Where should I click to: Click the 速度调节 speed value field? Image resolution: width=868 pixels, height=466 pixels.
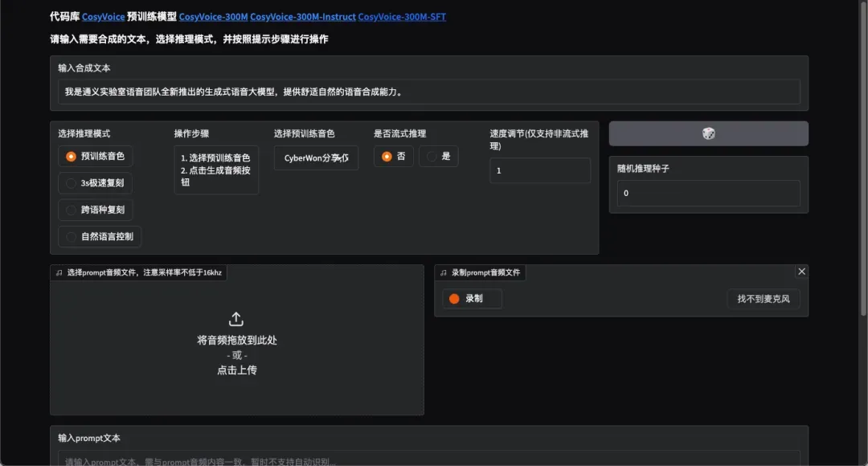[x=539, y=170]
